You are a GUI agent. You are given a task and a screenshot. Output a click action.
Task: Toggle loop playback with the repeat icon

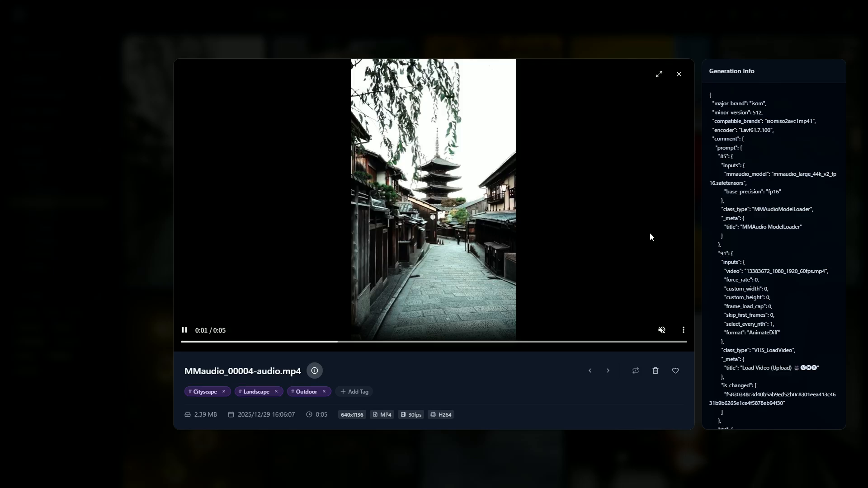point(636,371)
